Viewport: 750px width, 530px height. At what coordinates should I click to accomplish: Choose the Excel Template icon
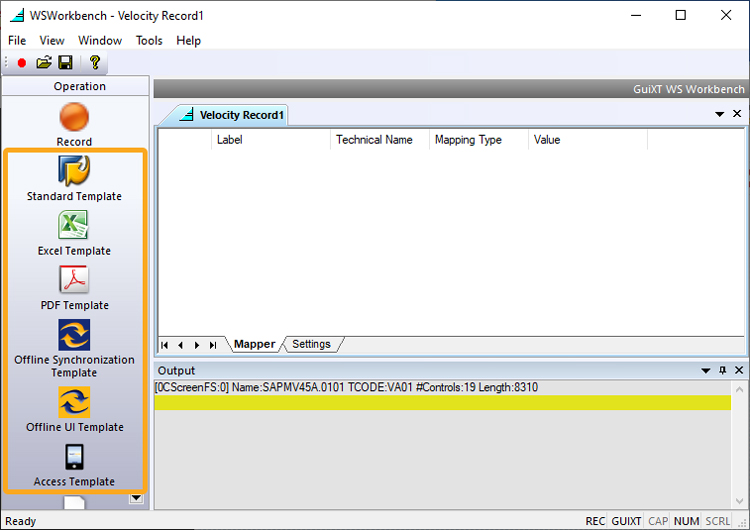pyautogui.click(x=73, y=225)
